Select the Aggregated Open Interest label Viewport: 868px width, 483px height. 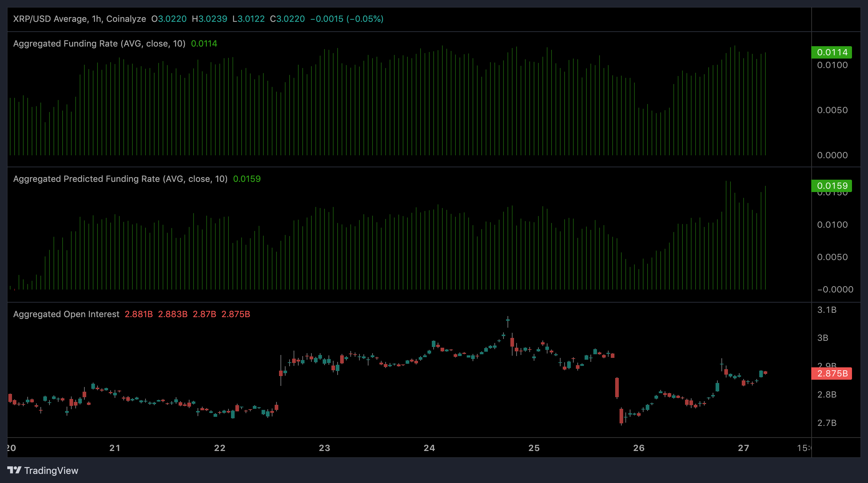(66, 314)
